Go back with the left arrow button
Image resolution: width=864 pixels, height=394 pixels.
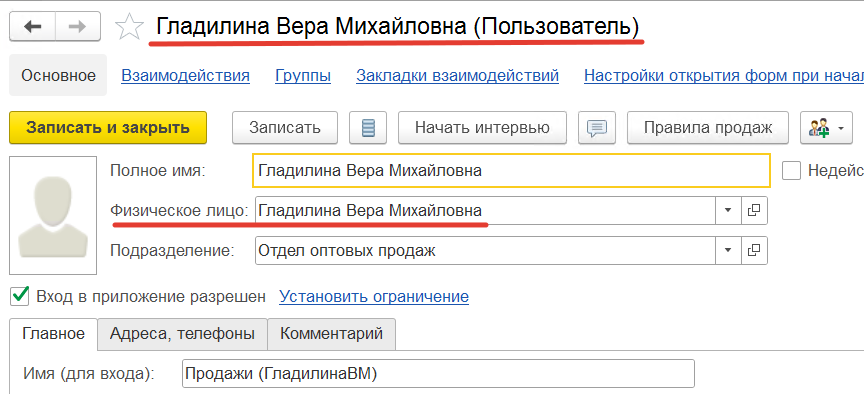33,27
